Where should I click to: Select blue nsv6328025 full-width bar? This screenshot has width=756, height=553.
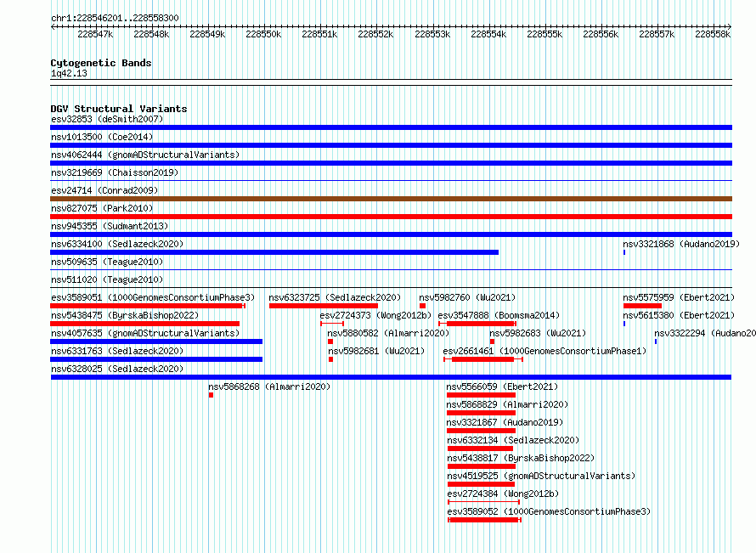coord(391,377)
